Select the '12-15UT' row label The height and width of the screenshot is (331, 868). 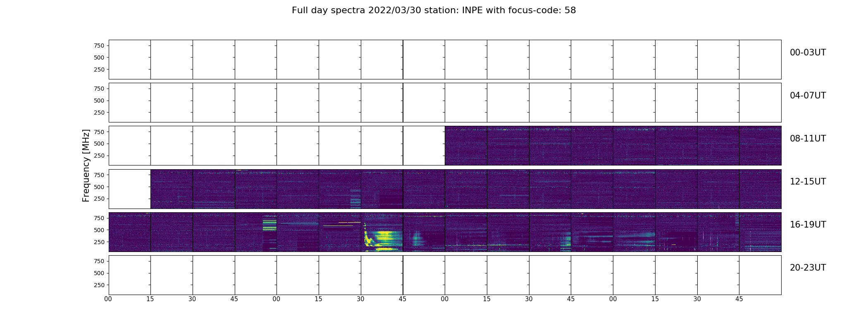808,182
